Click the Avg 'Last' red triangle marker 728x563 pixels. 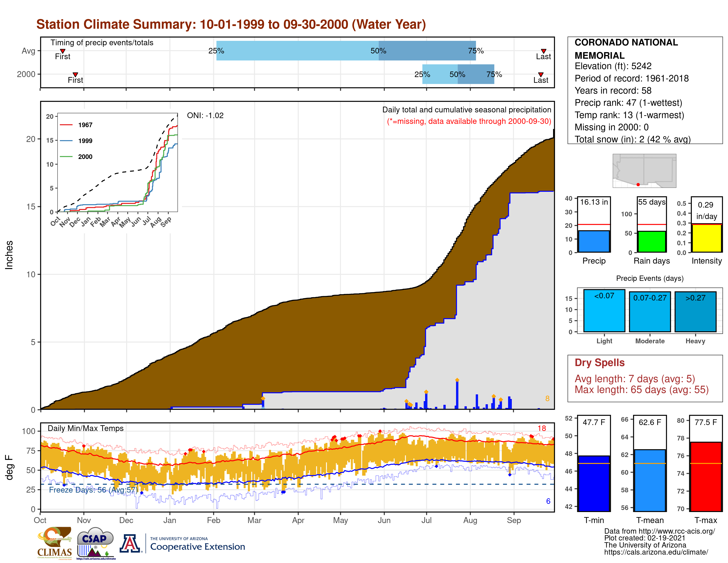pos(543,51)
